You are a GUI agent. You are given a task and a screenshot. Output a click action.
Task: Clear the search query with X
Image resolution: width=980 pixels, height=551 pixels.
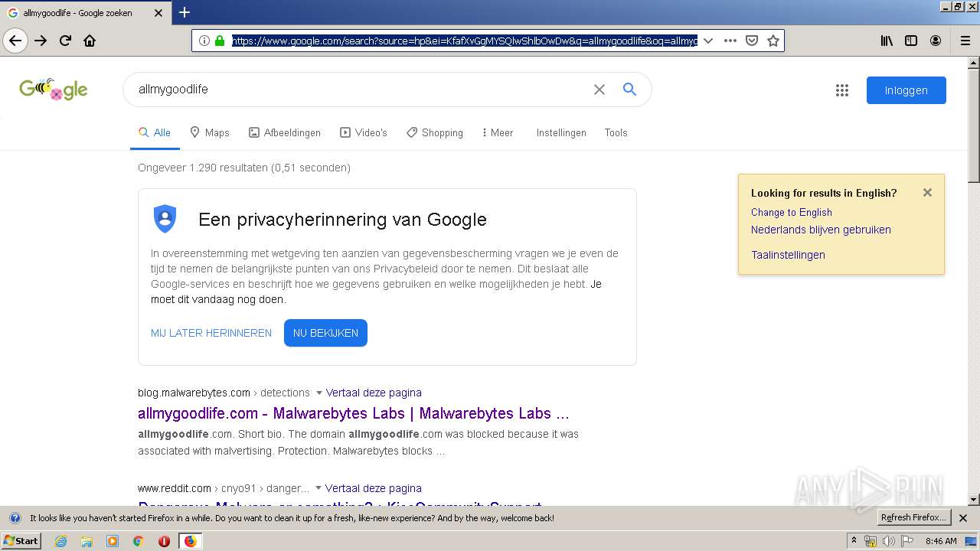tap(599, 90)
